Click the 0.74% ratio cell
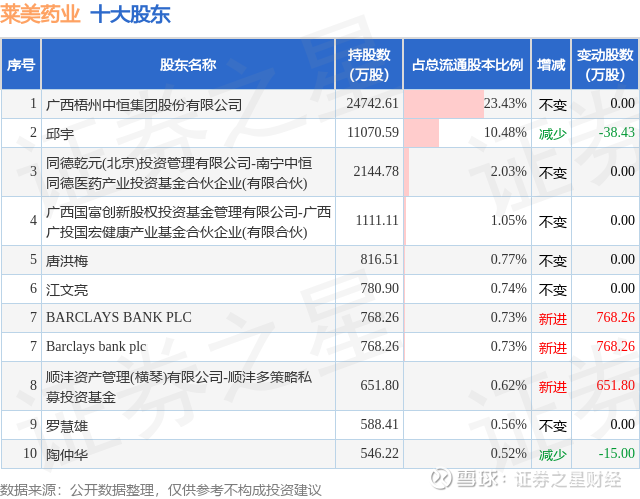640x499 pixels. [x=467, y=288]
